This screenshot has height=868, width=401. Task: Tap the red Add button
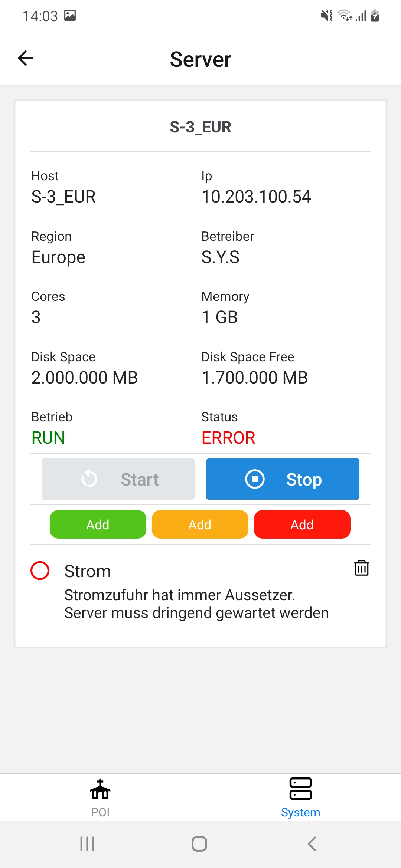[302, 525]
